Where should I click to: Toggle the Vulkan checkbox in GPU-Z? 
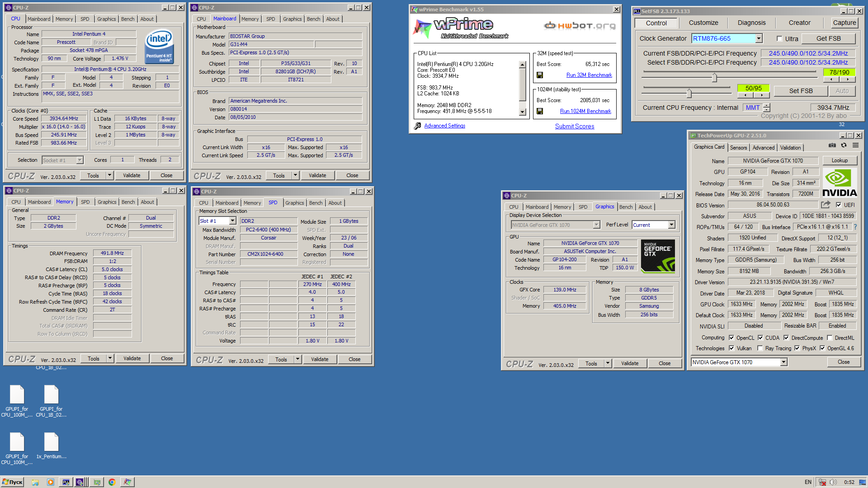tap(731, 348)
